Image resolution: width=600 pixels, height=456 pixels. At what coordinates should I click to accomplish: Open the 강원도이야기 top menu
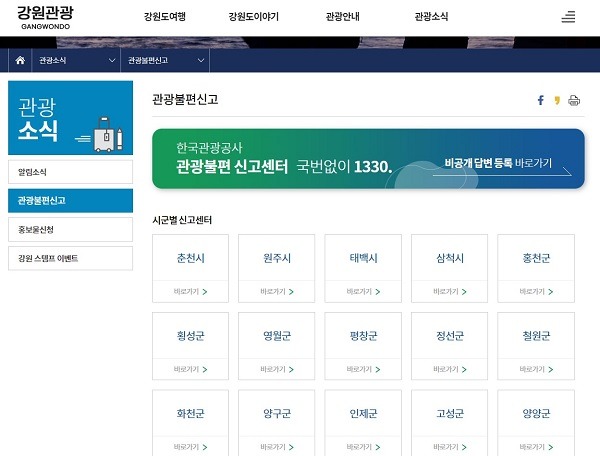click(253, 18)
